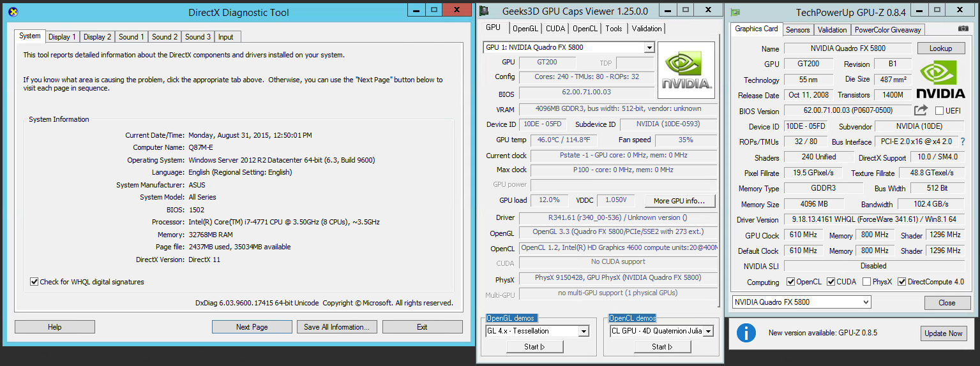980x366 pixels.
Task: Click the Memory Size 4096 MB field
Action: coord(814,204)
